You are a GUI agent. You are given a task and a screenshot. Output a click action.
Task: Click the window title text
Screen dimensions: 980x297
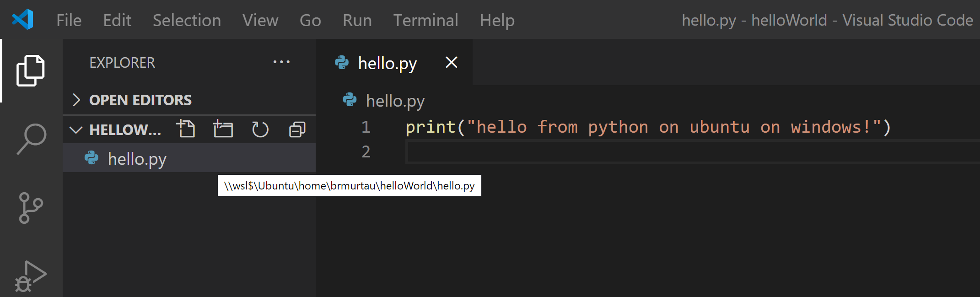[x=827, y=20]
